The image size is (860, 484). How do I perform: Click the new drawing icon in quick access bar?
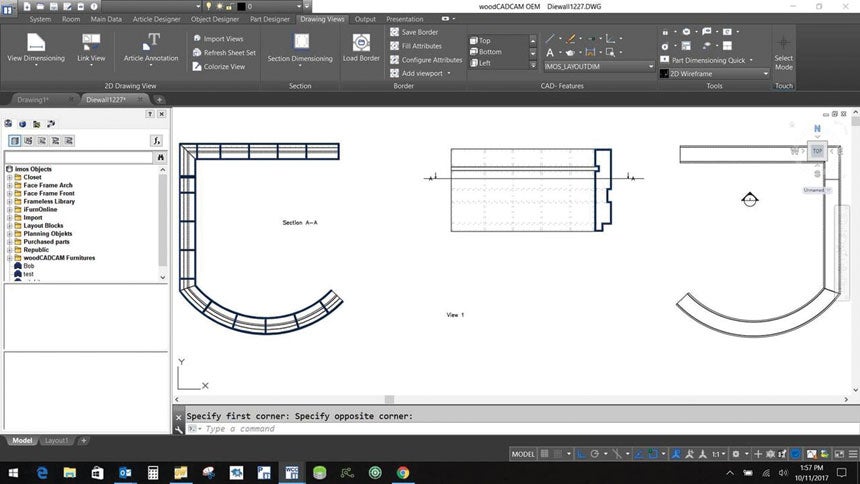pos(27,7)
